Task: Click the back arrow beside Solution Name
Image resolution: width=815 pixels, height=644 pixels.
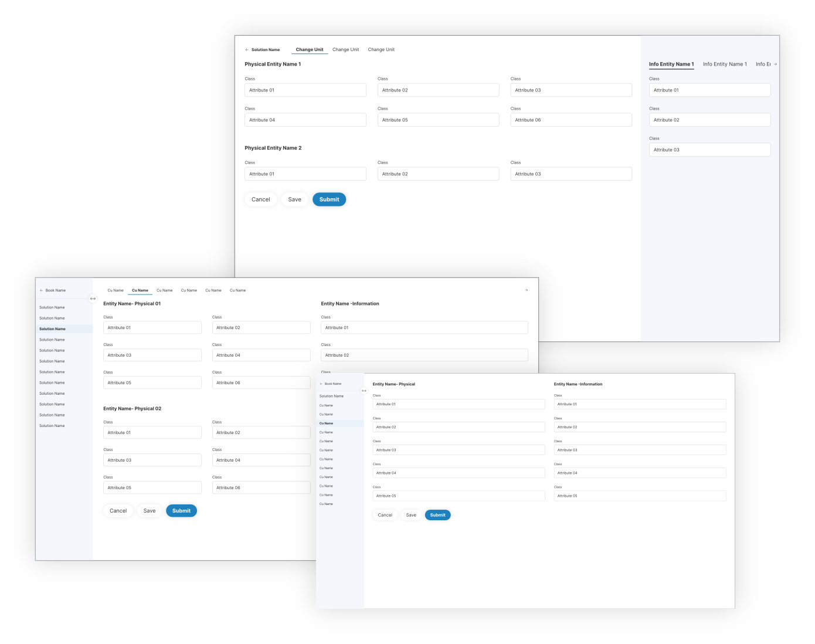Action: 247,50
